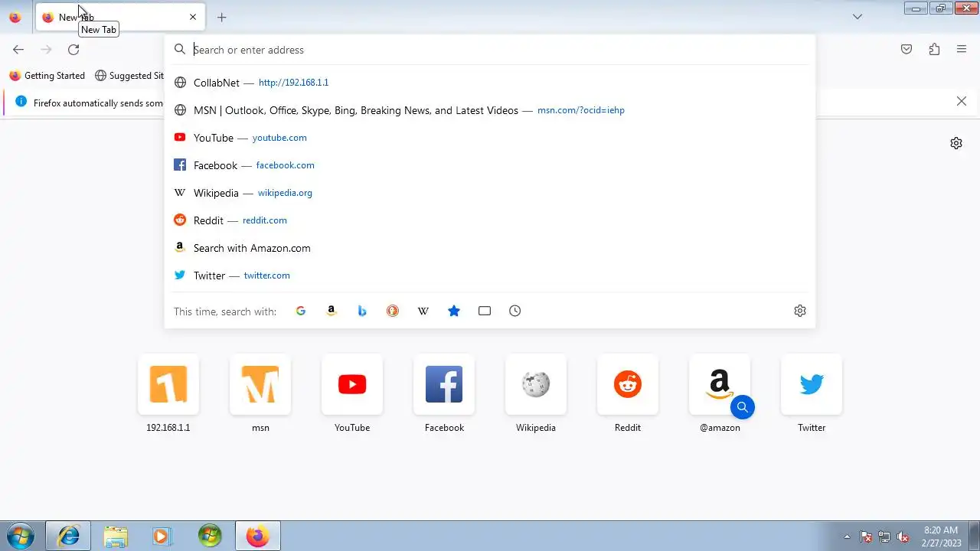Search bookmarks via star icon
This screenshot has width=980, height=551.
[x=454, y=311]
